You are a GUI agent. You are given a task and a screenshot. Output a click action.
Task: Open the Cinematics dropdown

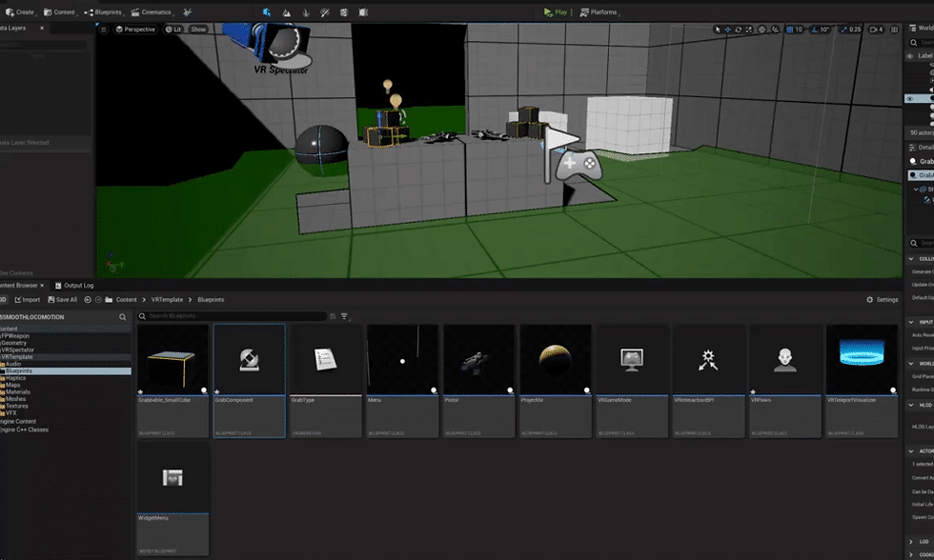(152, 11)
